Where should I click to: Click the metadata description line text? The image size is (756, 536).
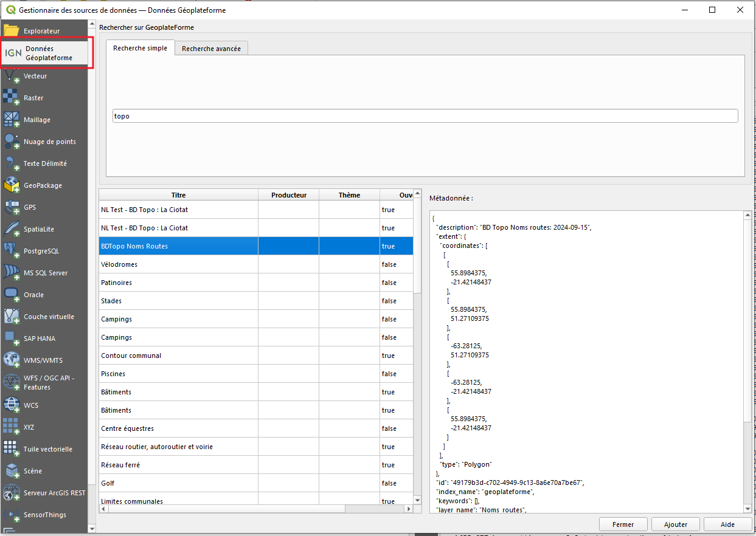click(x=514, y=227)
